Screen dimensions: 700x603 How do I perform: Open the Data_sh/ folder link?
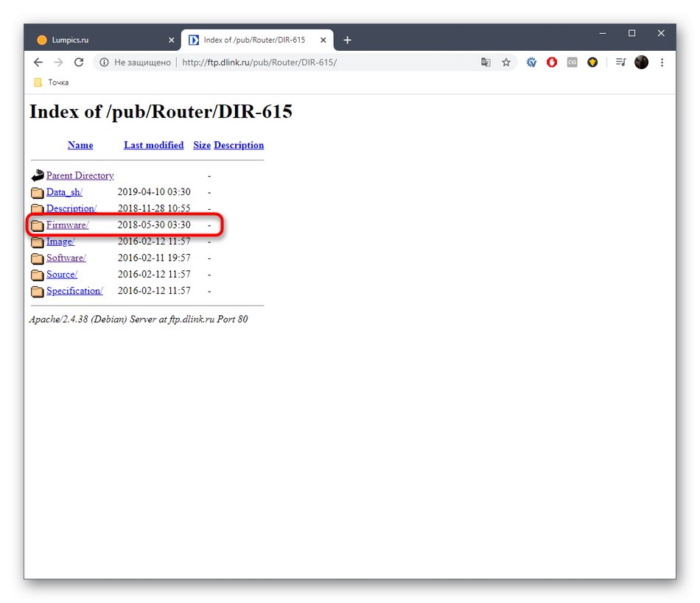point(64,192)
